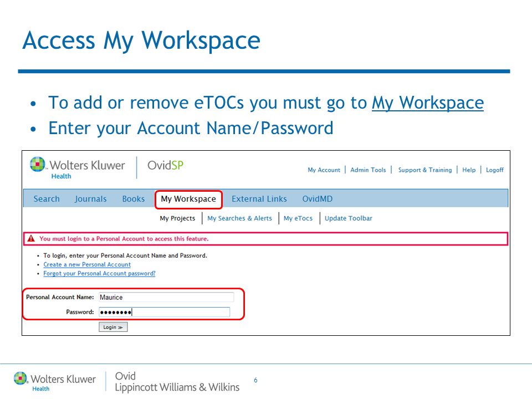Image resolution: width=532 pixels, height=399 pixels.
Task: Open My Searches & Alerts
Action: click(239, 218)
